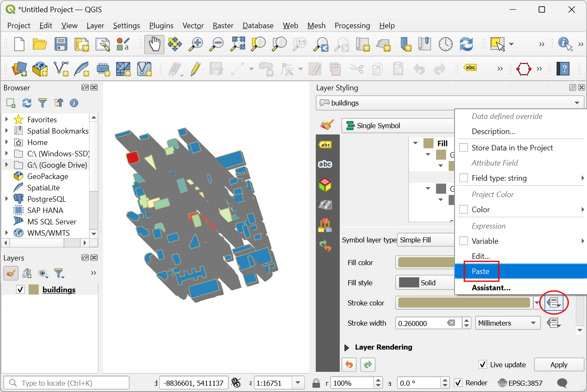The height and width of the screenshot is (392, 587).
Task: Open the Processing menu
Action: [x=352, y=26]
